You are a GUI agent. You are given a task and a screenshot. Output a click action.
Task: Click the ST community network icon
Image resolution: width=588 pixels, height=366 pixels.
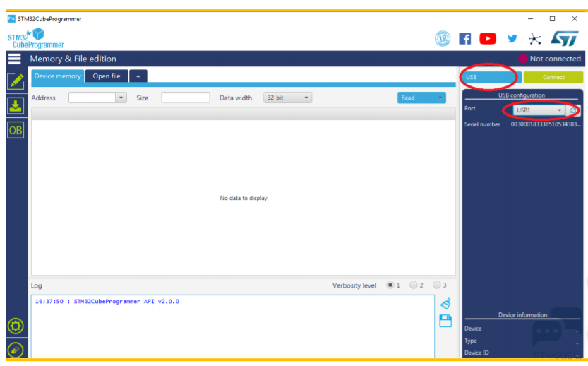tap(535, 39)
